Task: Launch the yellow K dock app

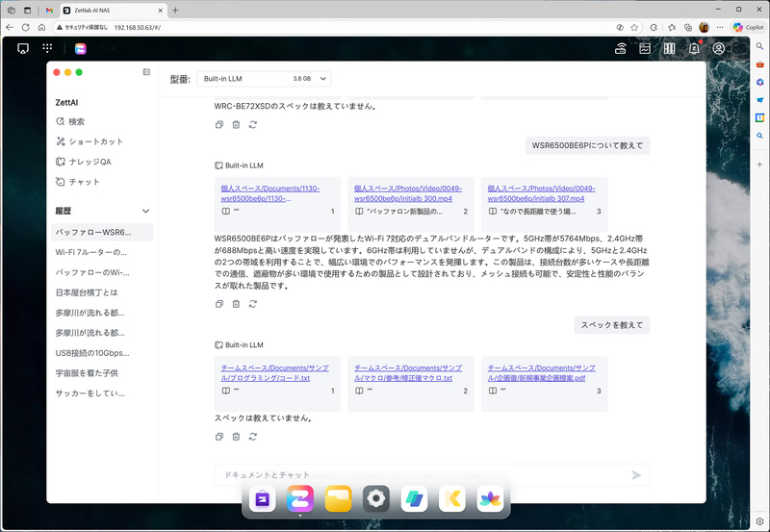Action: tap(452, 498)
